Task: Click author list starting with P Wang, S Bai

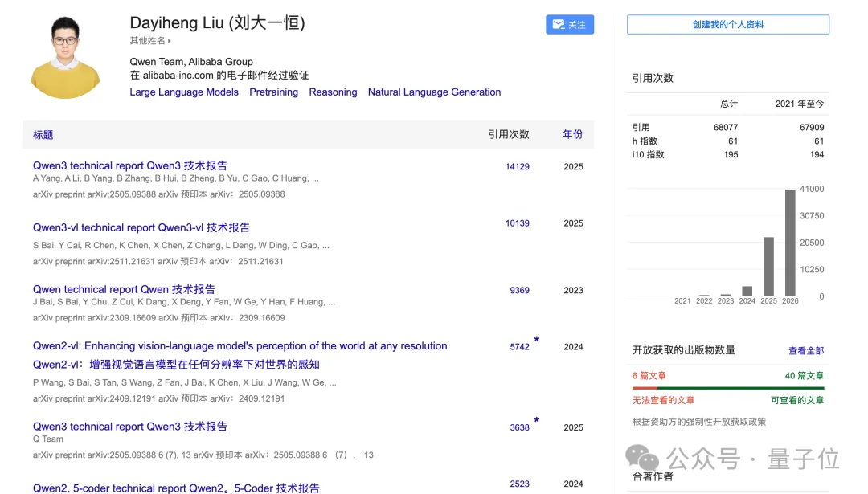Action: pyautogui.click(x=184, y=382)
